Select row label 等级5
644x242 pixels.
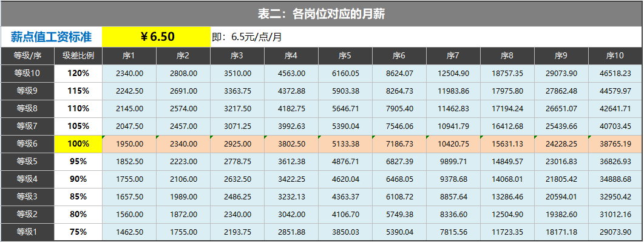[x=27, y=162]
